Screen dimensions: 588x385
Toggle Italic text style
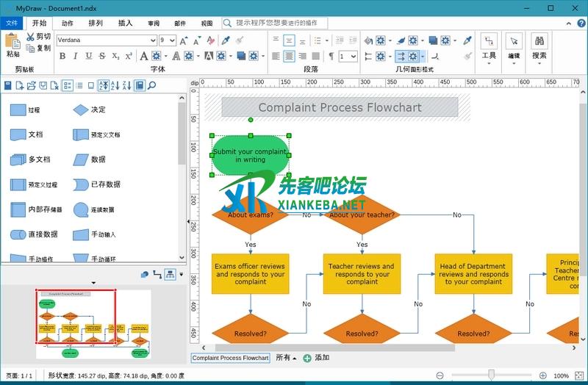pyautogui.click(x=75, y=56)
